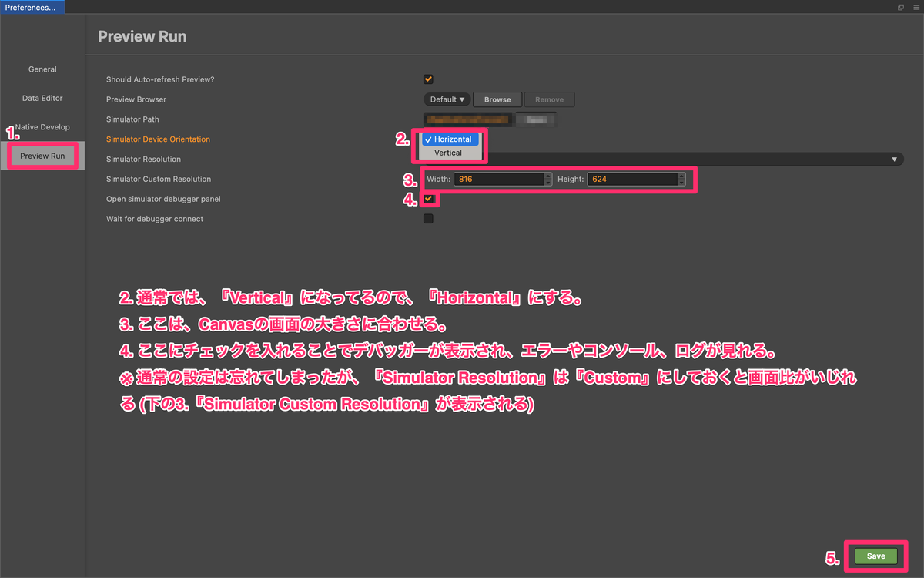Viewport: 924px width, 578px height.
Task: Click the 'Should Auto-refresh Preview?' label
Action: point(160,79)
